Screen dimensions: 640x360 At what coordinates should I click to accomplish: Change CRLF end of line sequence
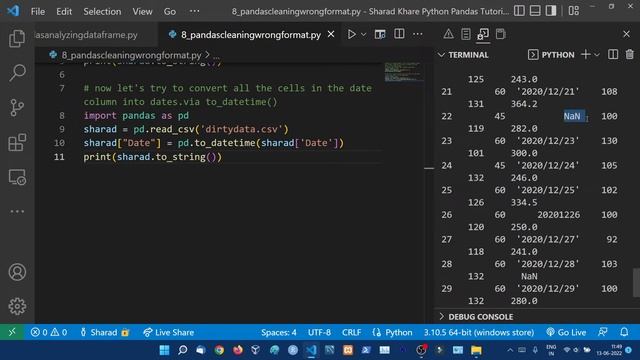pos(351,332)
